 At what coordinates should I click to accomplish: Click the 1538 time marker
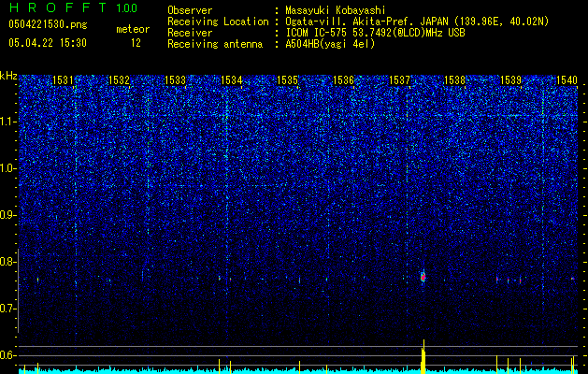454,79
